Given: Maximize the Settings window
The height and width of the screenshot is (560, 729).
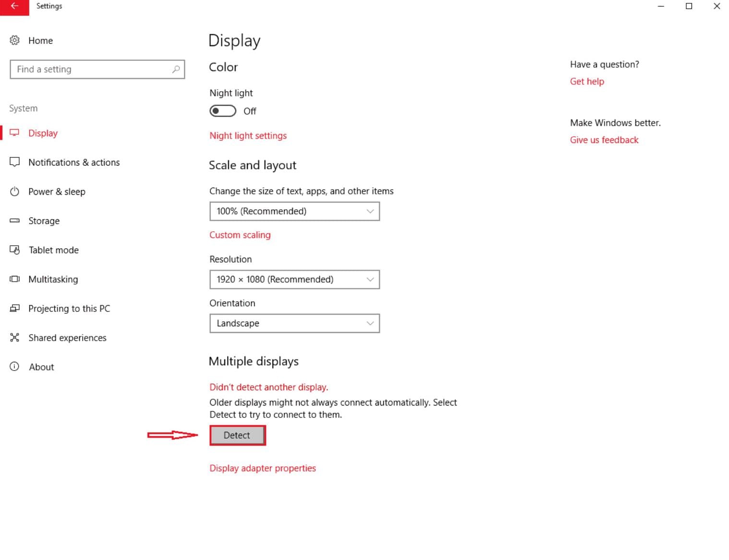Looking at the screenshot, I should coord(689,6).
